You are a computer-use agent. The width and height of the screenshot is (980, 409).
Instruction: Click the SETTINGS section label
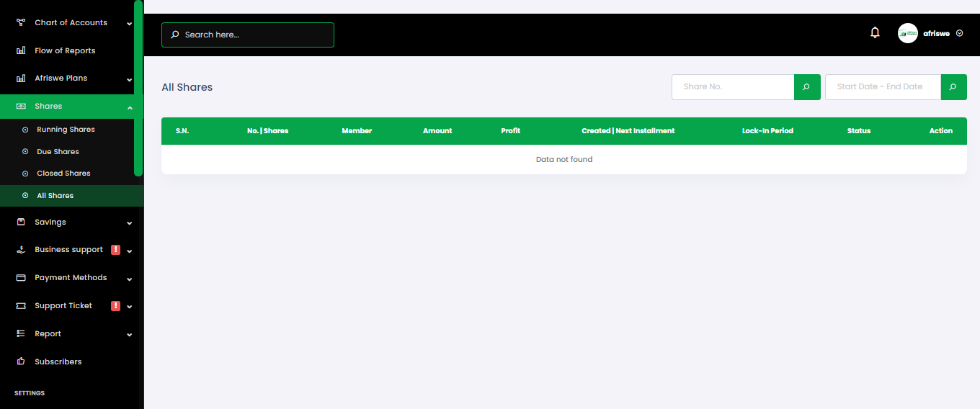click(30, 393)
